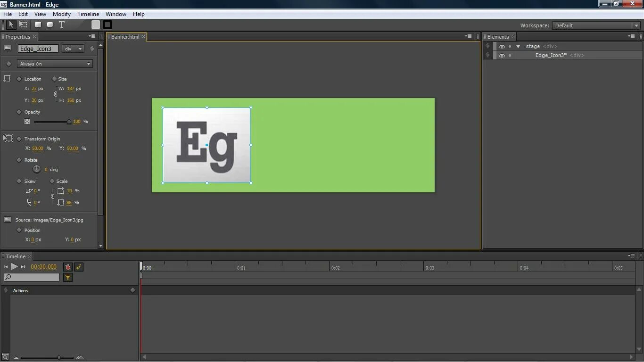The width and height of the screenshot is (644, 362).
Task: Open the Modify menu
Action: point(62,14)
